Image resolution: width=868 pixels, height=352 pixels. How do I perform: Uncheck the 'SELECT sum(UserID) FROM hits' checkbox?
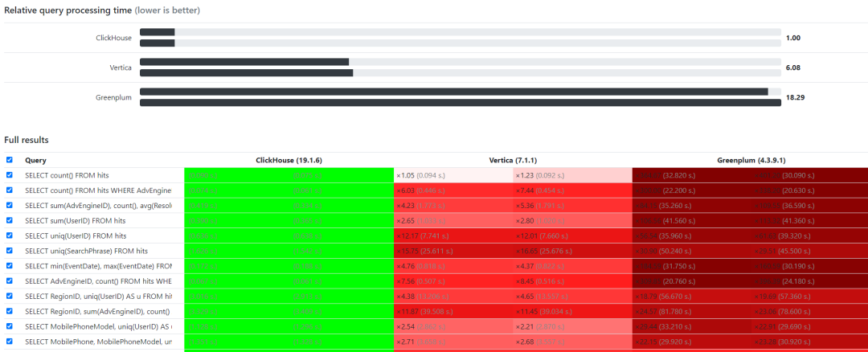pyautogui.click(x=9, y=220)
